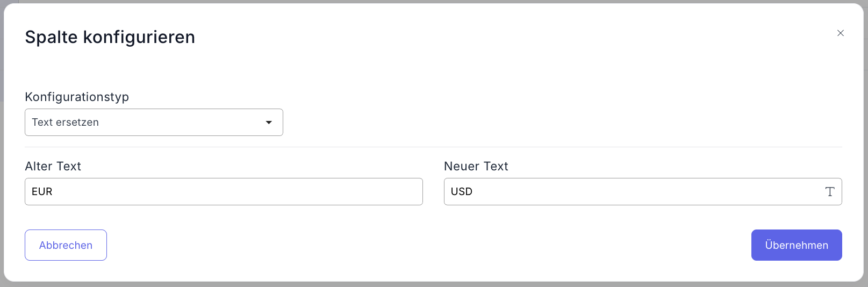868x287 pixels.
Task: Open the Text ersetzen combo box
Action: (x=154, y=123)
